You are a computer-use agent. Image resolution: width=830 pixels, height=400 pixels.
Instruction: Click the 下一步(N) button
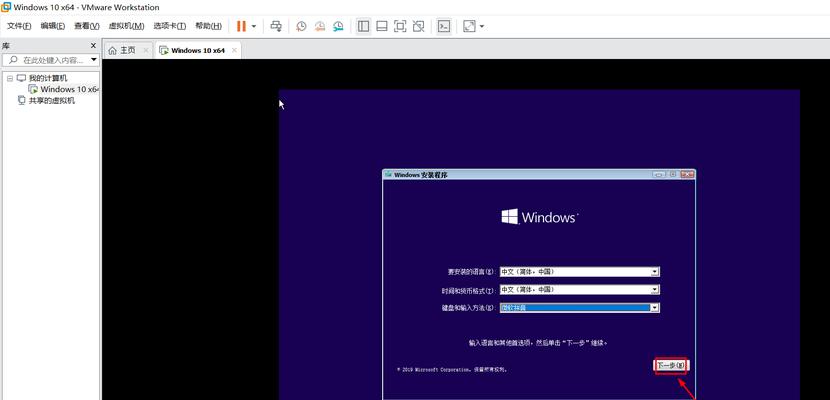pyautogui.click(x=671, y=366)
